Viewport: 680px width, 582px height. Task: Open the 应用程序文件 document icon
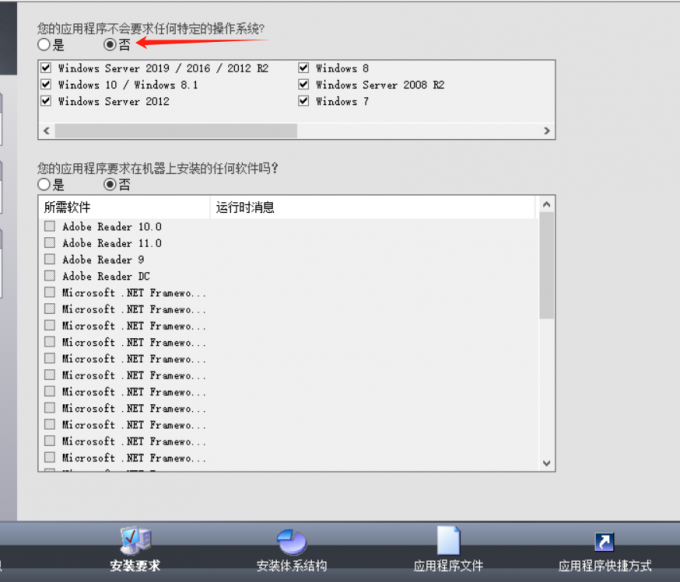(448, 541)
